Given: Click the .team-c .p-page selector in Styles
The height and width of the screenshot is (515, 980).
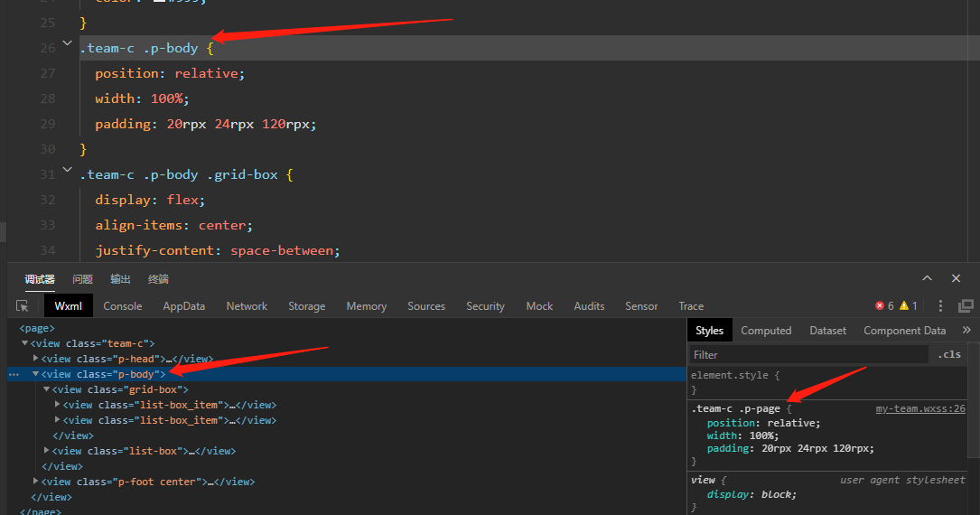Looking at the screenshot, I should (735, 408).
